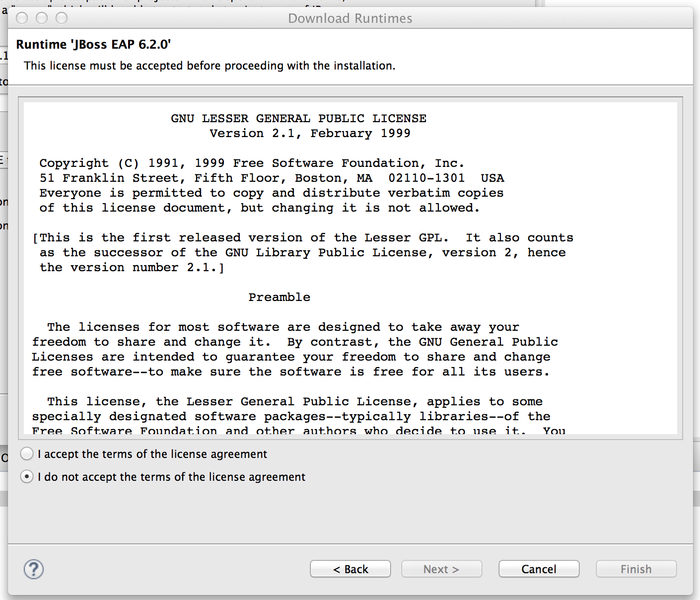Screen dimensions: 700x600
Task: Click the 'Version 2.1, February 1999' line
Action: 310,134
